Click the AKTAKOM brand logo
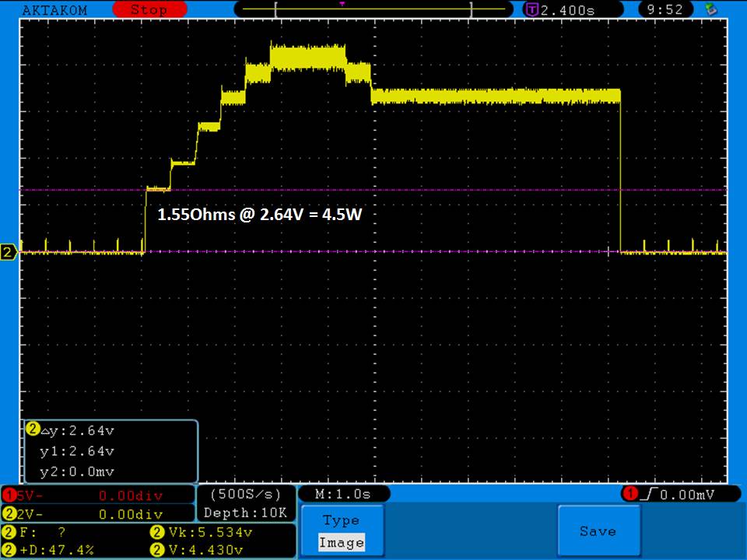Viewport: 747px width, 560px height. tap(56, 10)
